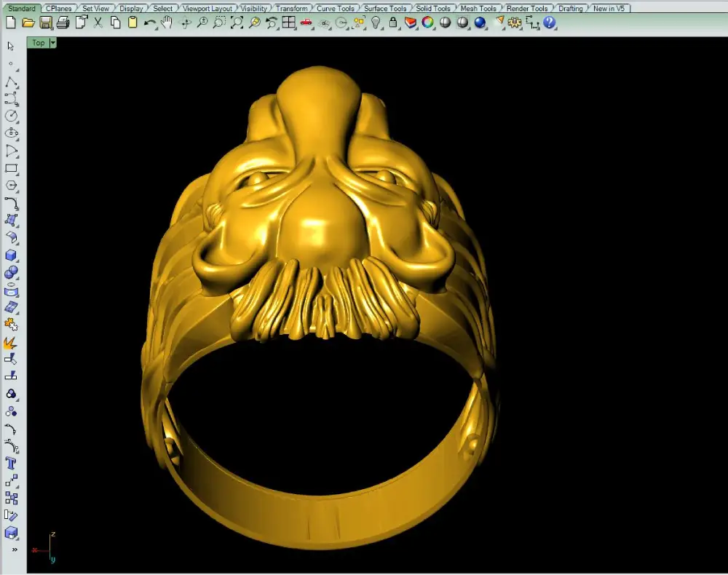Screen dimensions: 728x575
Task: Click the Top viewport title label
Action: (38, 43)
